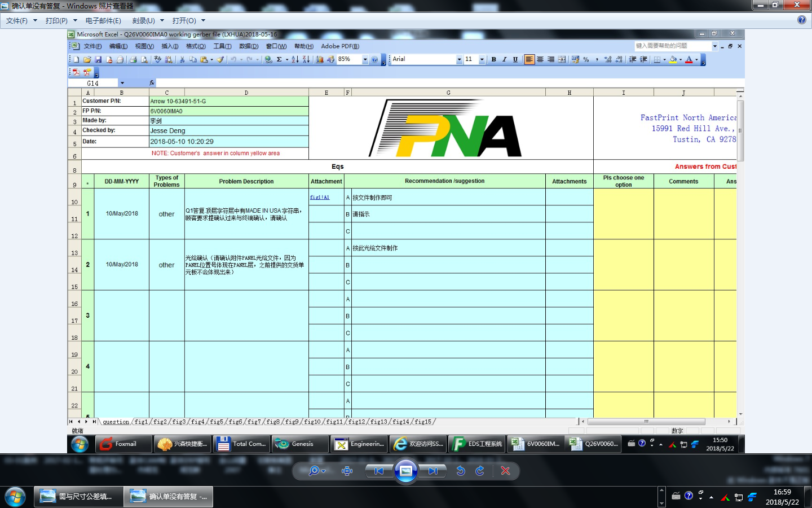The width and height of the screenshot is (812, 508).
Task: Toggle Center alignment in Excel toolbar
Action: click(x=540, y=59)
